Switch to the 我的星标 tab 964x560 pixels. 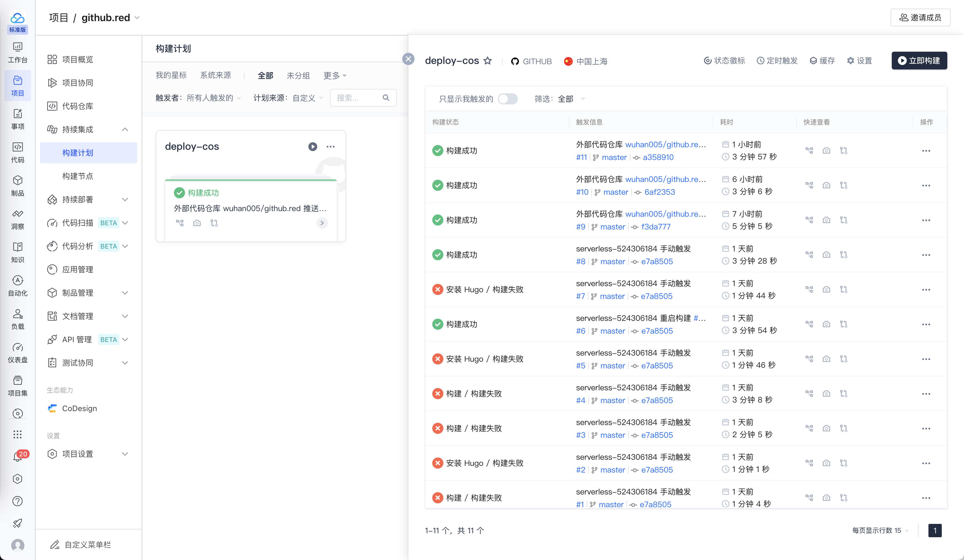point(171,75)
